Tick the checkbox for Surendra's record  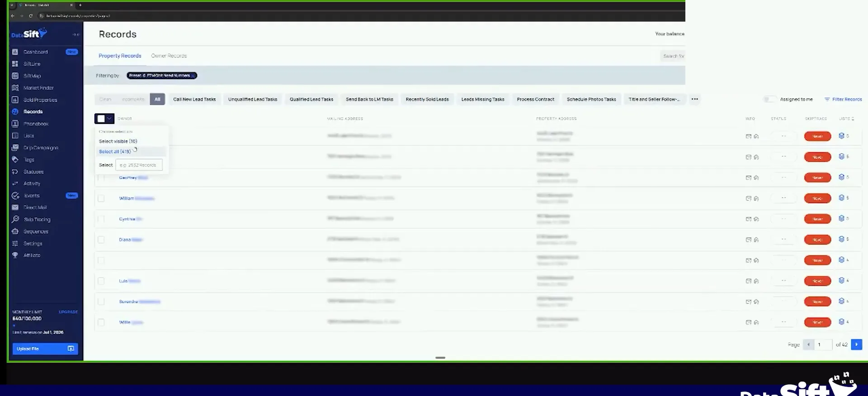101,302
